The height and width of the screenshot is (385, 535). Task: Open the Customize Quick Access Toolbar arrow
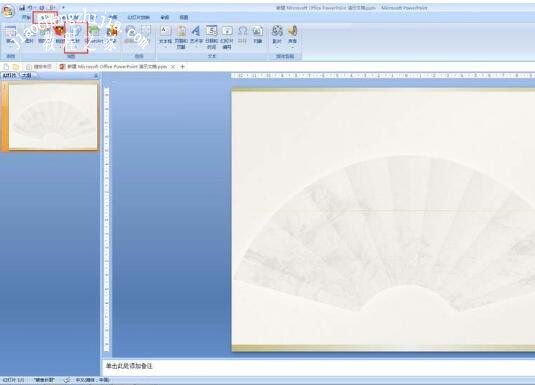[63, 8]
